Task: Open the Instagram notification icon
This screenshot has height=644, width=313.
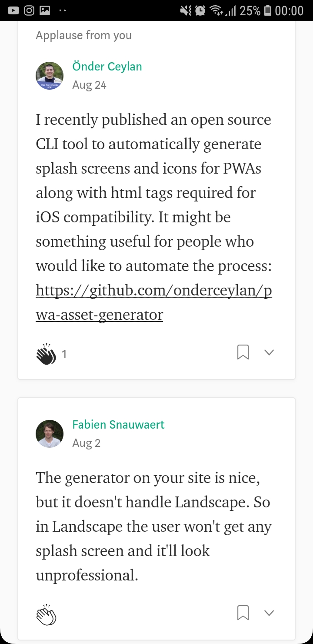Action: (x=29, y=10)
